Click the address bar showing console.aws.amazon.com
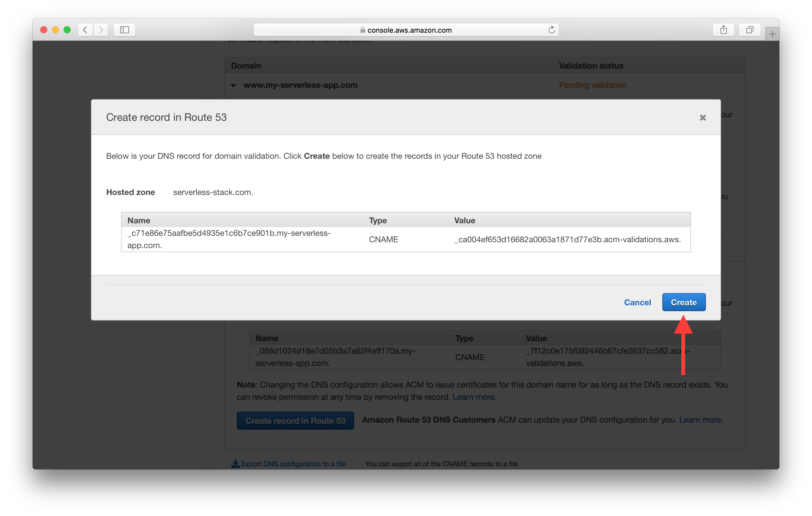Screen dimensions: 812x516 409,30
